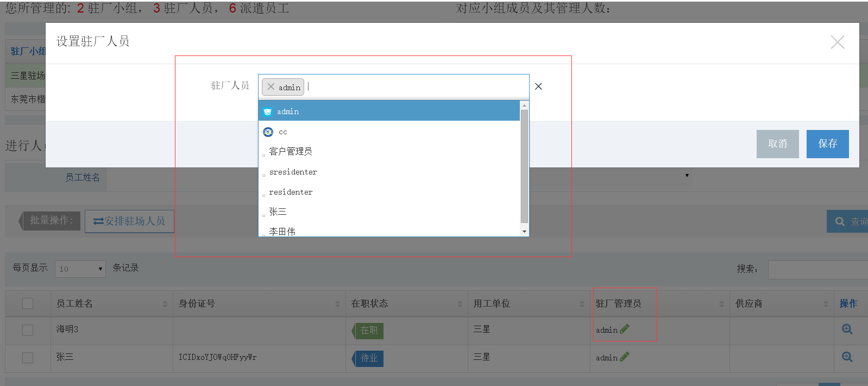The height and width of the screenshot is (386, 868).
Task: Select admin in the dropdown list
Action: pyautogui.click(x=389, y=111)
